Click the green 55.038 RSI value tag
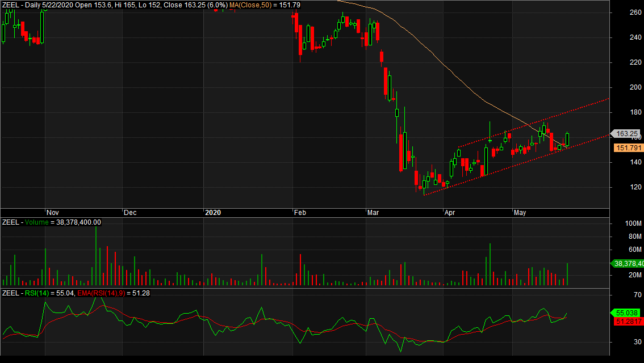644x363 pixels. coord(626,313)
